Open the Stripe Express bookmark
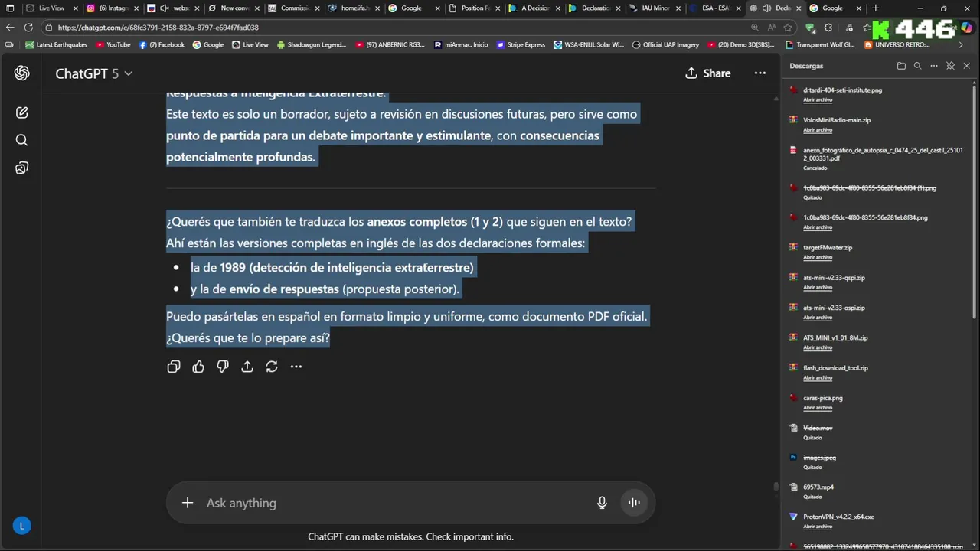Screen dimensions: 980x551 coord(521,44)
